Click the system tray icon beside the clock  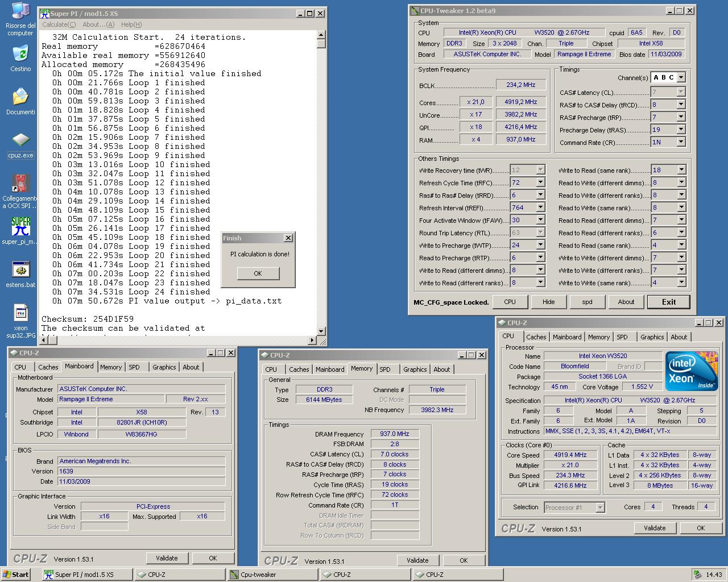698,575
